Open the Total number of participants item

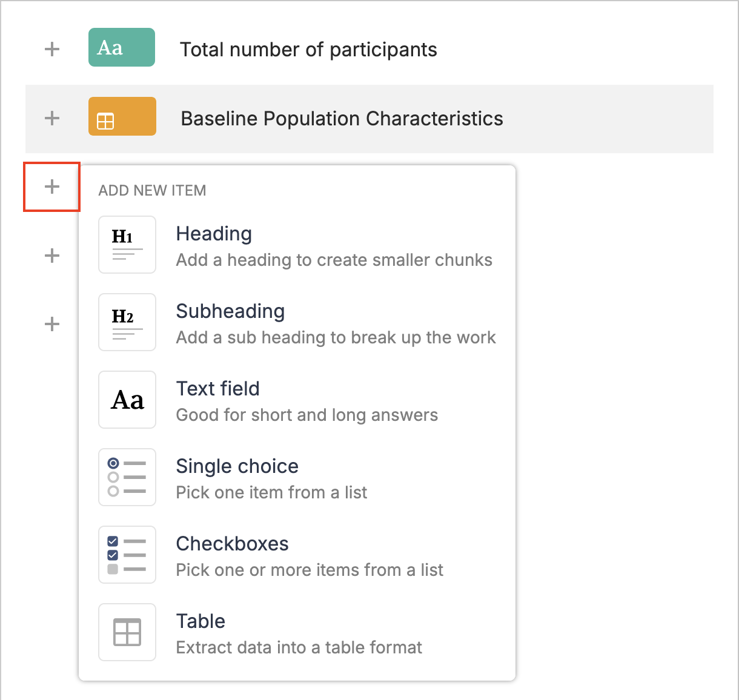(x=308, y=50)
